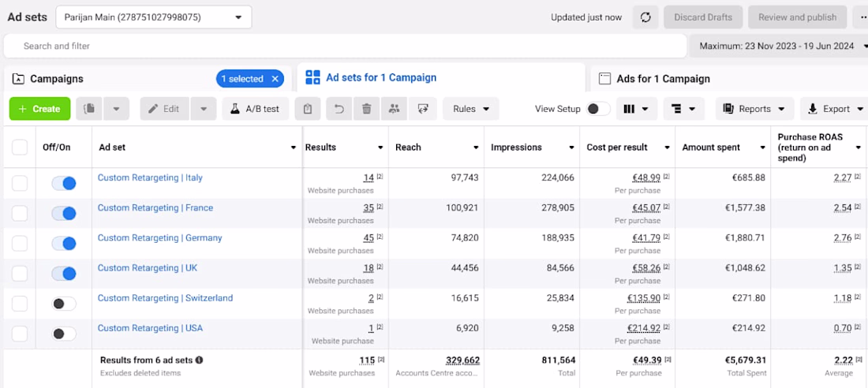Viewport: 868px width, 388px height.
Task: Toggle off Custom Retargeting UK ad set
Action: 64,274
